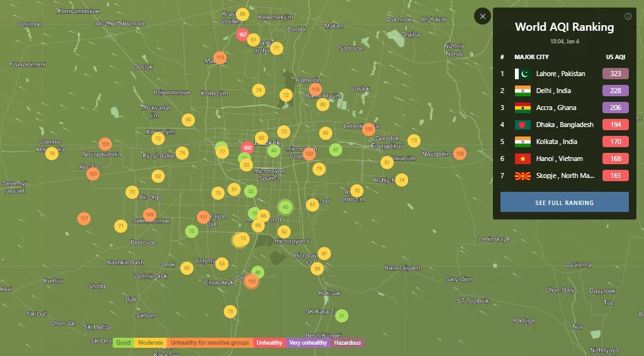This screenshot has height=356, width=644.
Task: Select the orange 117 AQI station marker
Action: click(x=84, y=219)
